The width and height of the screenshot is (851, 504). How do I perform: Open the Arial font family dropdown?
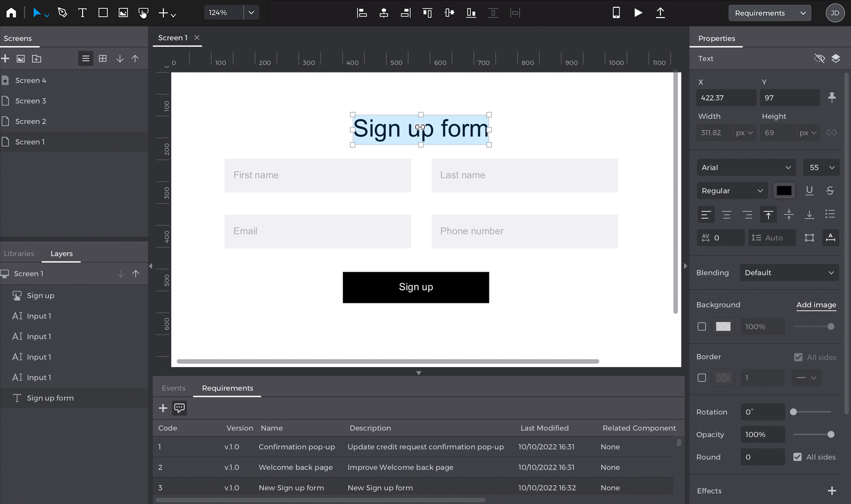746,167
